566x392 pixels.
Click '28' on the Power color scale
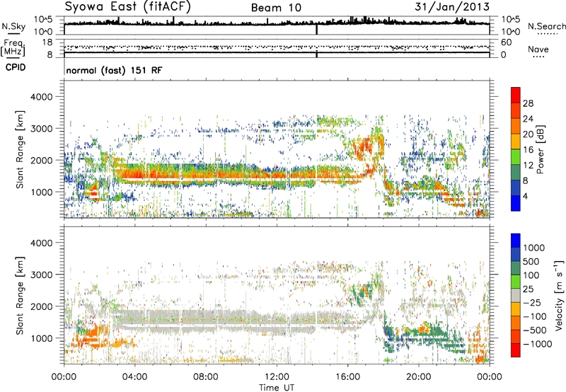(528, 103)
